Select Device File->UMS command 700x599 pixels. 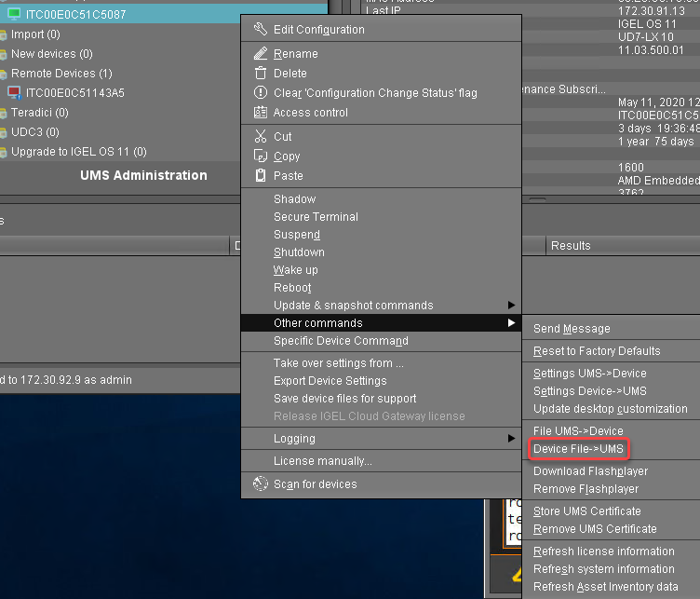click(578, 449)
